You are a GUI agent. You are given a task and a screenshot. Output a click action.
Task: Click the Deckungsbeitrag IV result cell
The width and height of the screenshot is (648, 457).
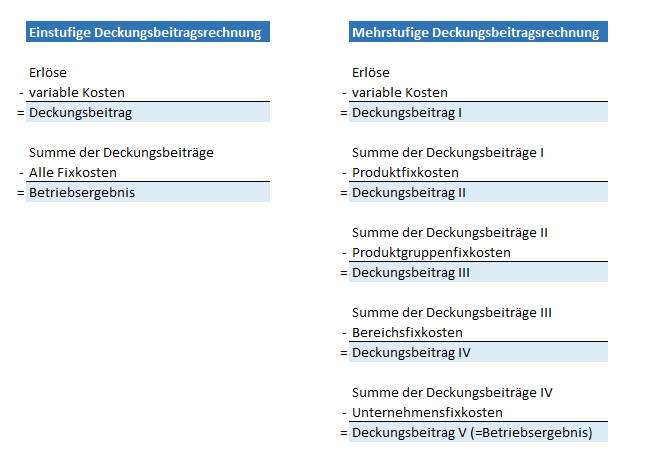(x=411, y=352)
